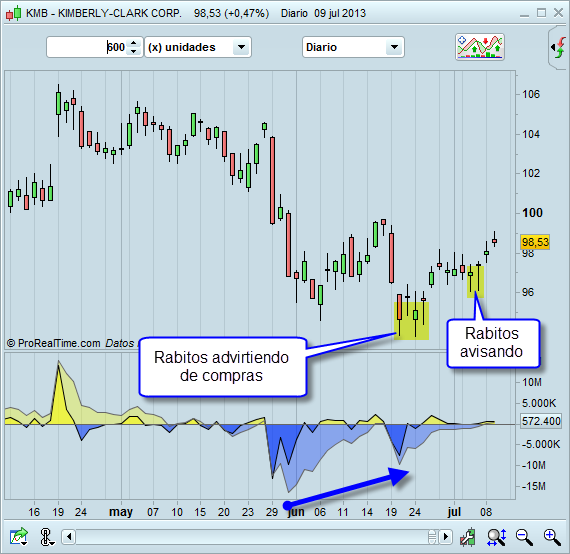The width and height of the screenshot is (570, 554).
Task: Click scrollbar right arrow button
Action: point(445,537)
